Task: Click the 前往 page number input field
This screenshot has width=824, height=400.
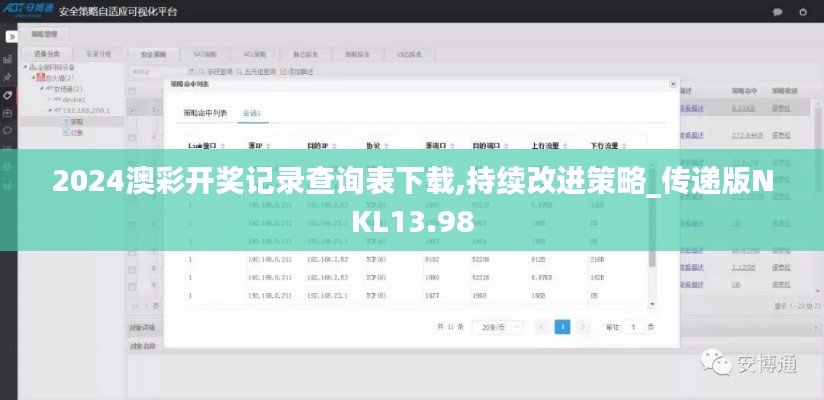Action: (633, 327)
